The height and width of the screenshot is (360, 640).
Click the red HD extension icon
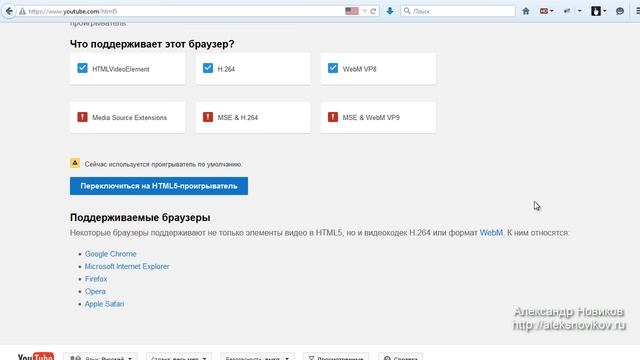544,11
